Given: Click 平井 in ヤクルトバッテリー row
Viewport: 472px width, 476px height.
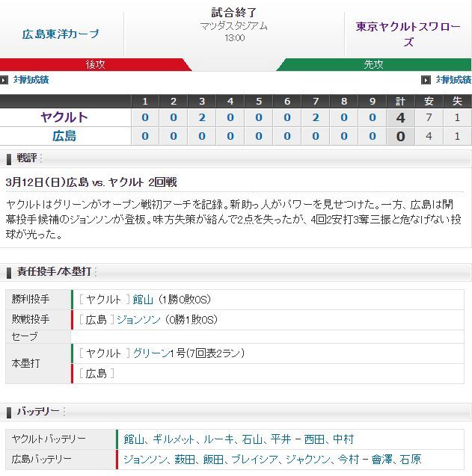Looking at the screenshot, I should click(281, 439).
